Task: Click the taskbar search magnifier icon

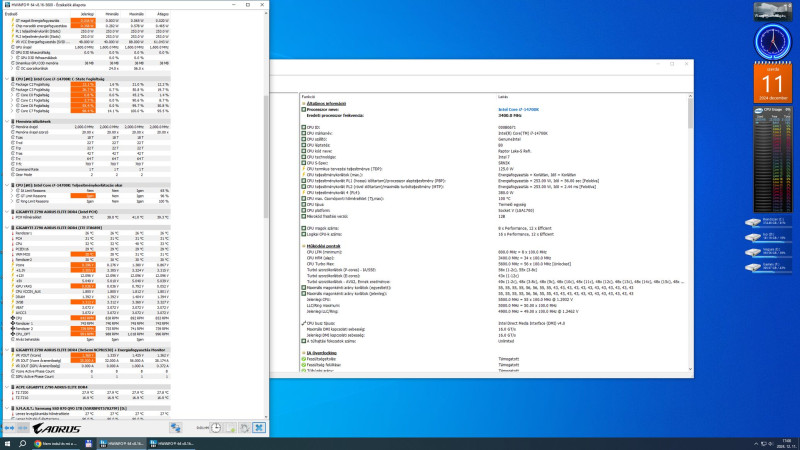Action: coord(22,444)
